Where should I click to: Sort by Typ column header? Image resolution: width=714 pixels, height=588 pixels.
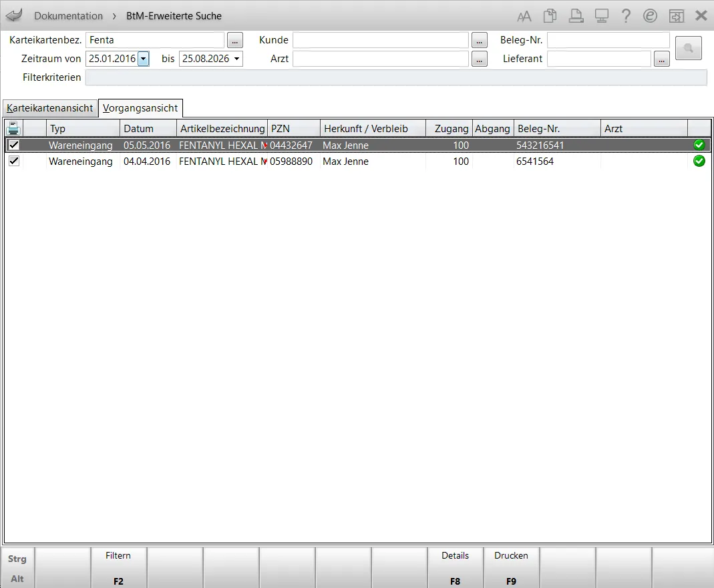[83, 128]
